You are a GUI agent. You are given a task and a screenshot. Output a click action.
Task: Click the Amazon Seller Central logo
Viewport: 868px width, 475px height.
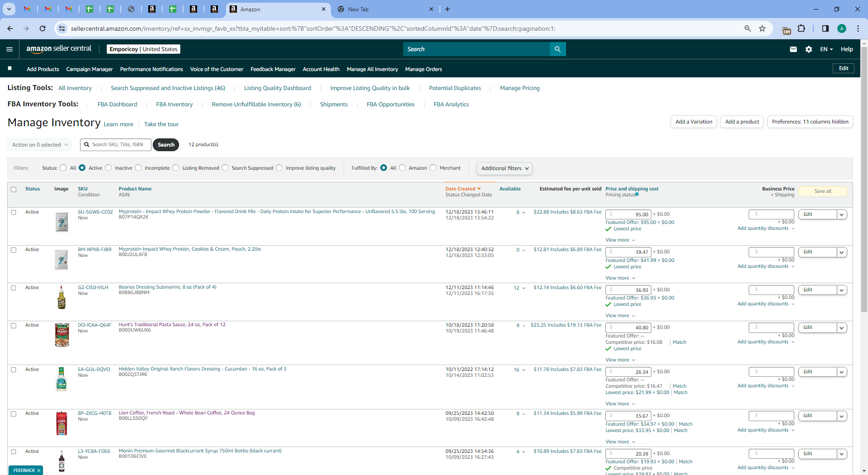[59, 49]
